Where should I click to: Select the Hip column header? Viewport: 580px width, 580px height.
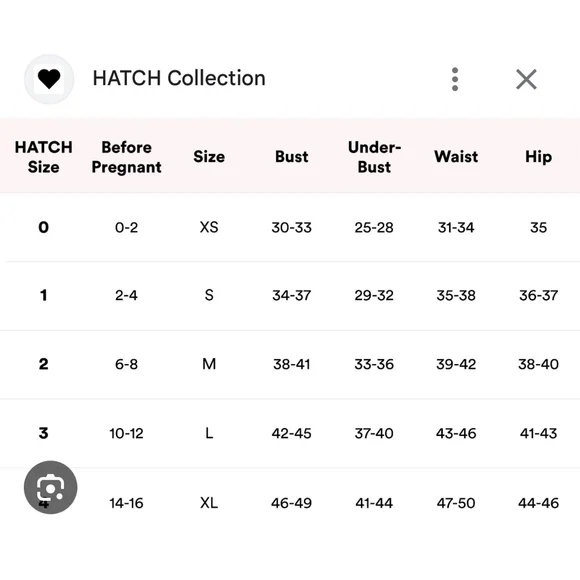point(539,157)
